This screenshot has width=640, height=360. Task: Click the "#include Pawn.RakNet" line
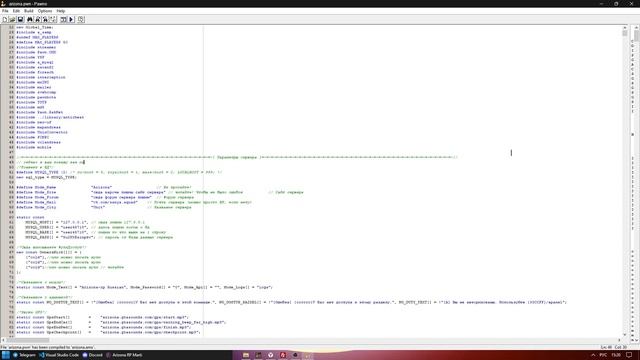pos(40,112)
